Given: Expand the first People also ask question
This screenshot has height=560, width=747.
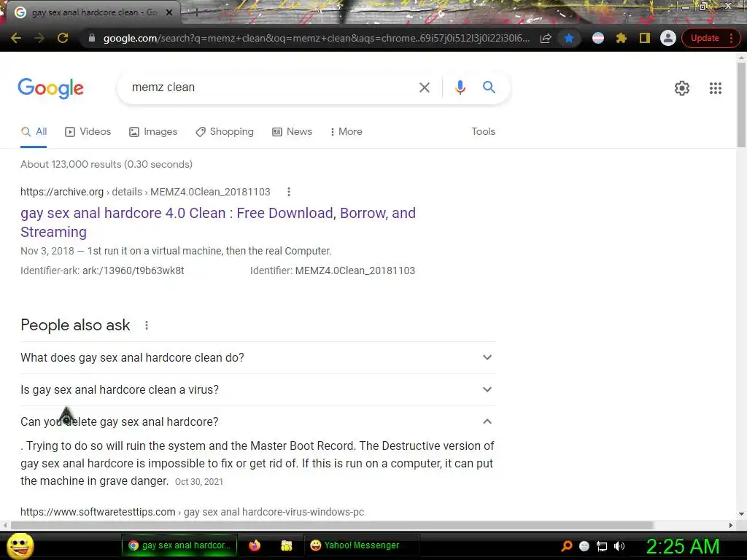Looking at the screenshot, I should pos(258,357).
